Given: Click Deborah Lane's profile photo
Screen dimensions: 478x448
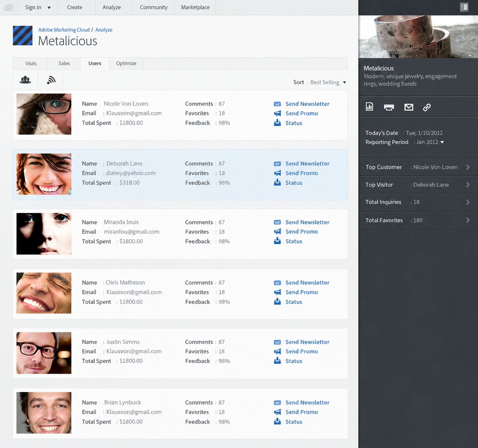Looking at the screenshot, I should tap(44, 174).
